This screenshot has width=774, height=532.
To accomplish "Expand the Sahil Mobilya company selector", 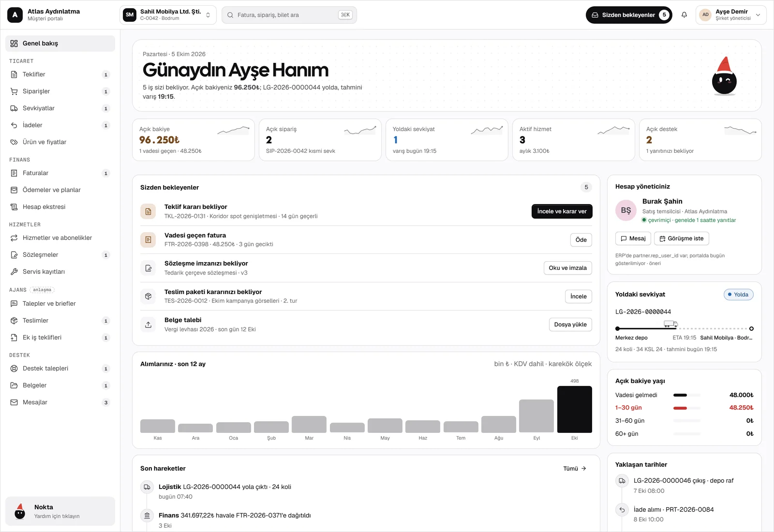I will 168,15.
